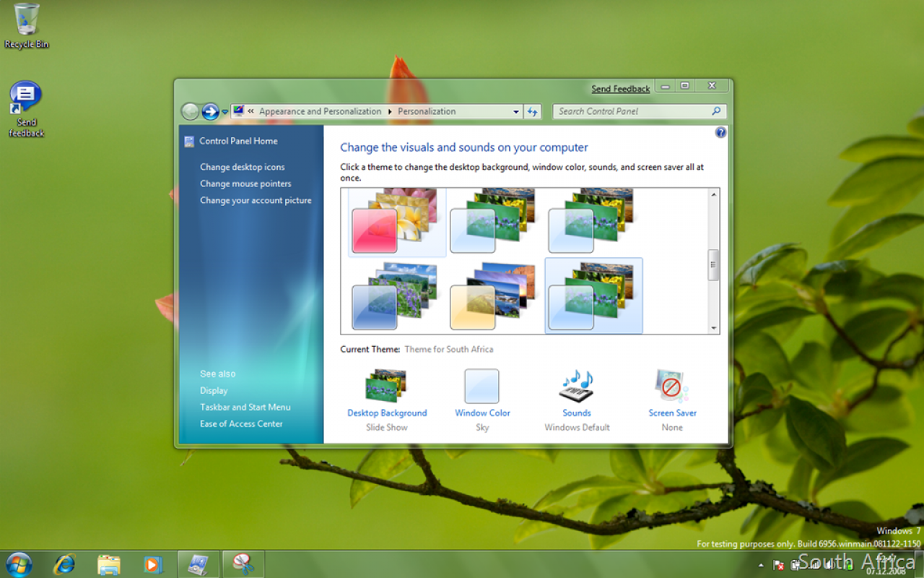
Task: Open Screen Saver via its monitor icon
Action: (671, 386)
